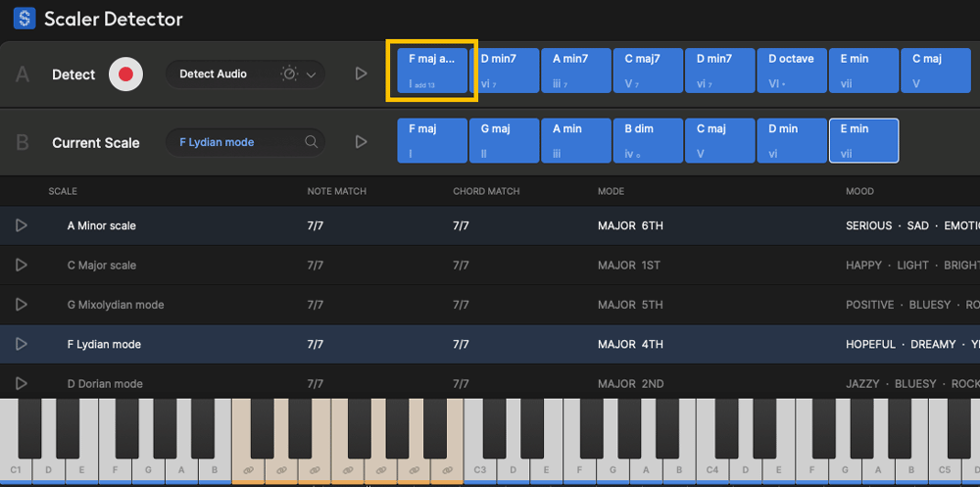This screenshot has height=487, width=980.
Task: Preview the G Mixolydian mode play icon
Action: tap(22, 305)
